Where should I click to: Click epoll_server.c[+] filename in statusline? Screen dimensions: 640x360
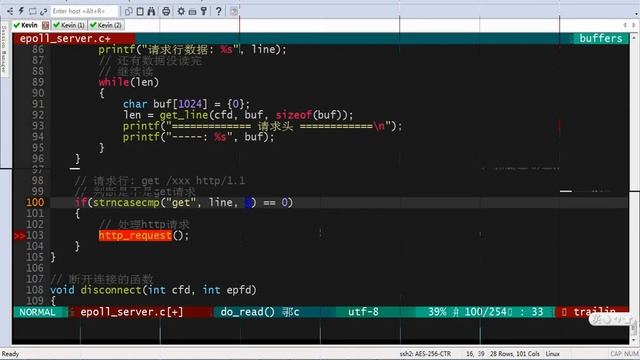pyautogui.click(x=131, y=312)
